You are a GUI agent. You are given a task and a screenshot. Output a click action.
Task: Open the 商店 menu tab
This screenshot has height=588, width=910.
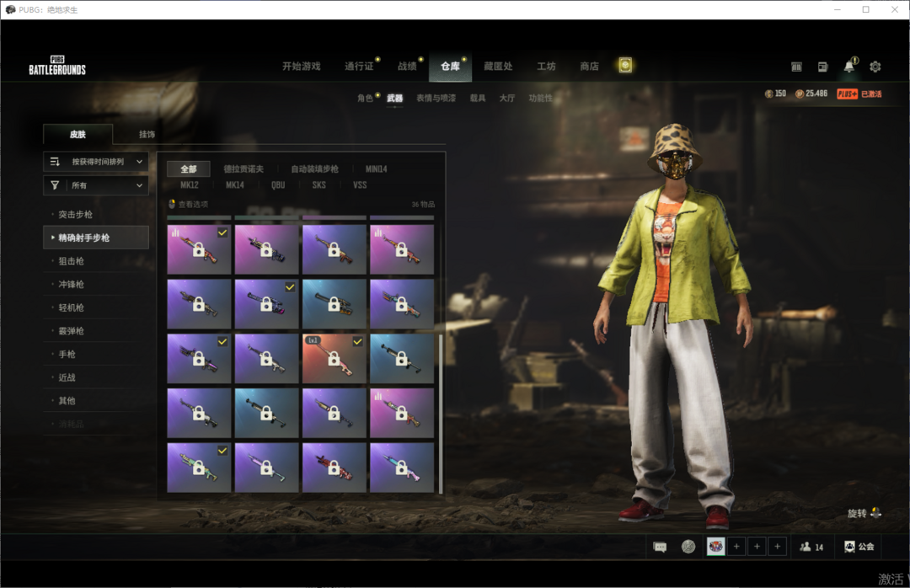coord(589,67)
